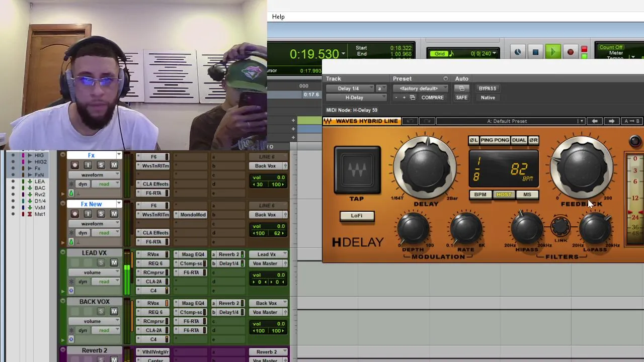The width and height of the screenshot is (644, 362).
Task: Arm the transport Record button
Action: [x=570, y=52]
